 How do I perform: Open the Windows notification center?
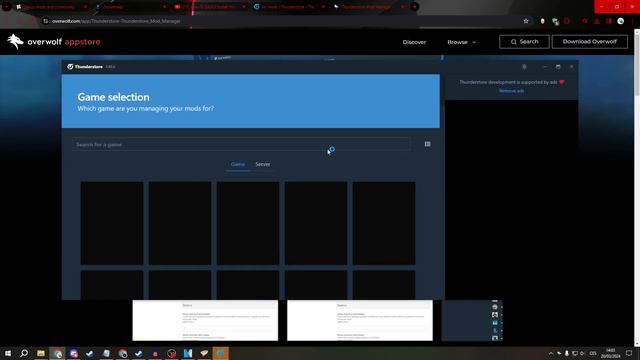[x=629, y=353]
